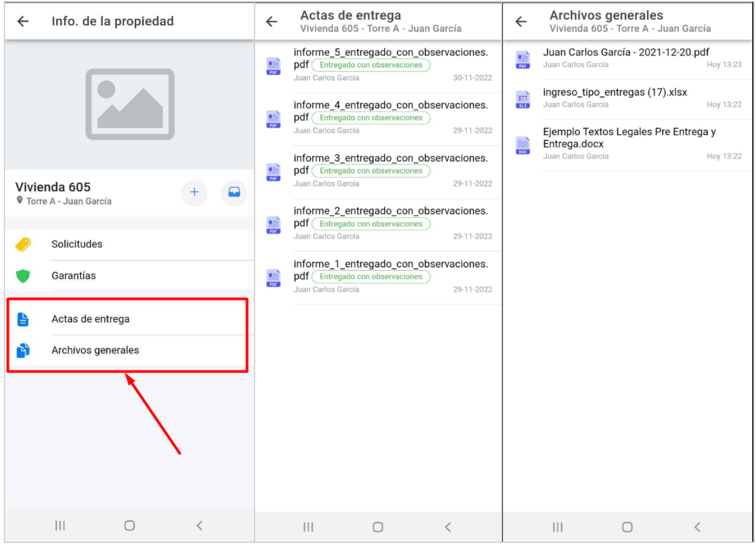
Task: Open the Garantías menu entry
Action: [x=130, y=276]
